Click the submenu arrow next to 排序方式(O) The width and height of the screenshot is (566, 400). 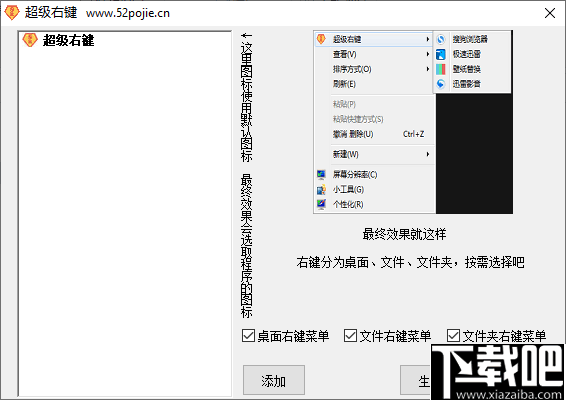click(428, 69)
